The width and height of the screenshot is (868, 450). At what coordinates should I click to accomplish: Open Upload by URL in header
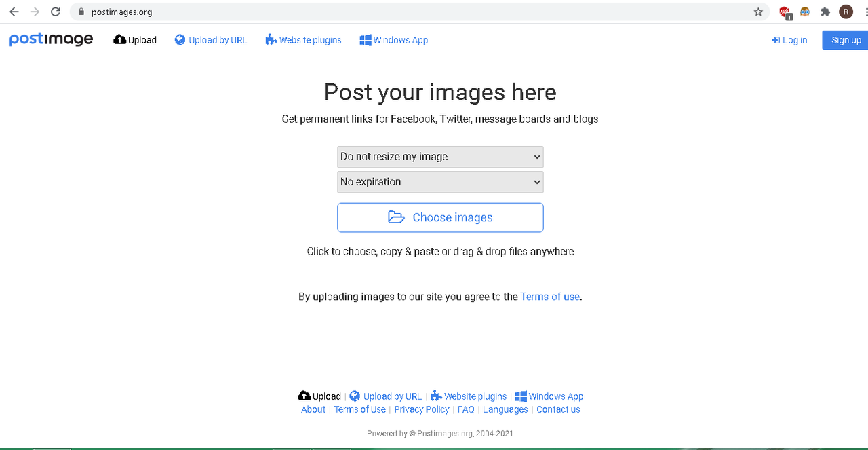click(x=211, y=40)
